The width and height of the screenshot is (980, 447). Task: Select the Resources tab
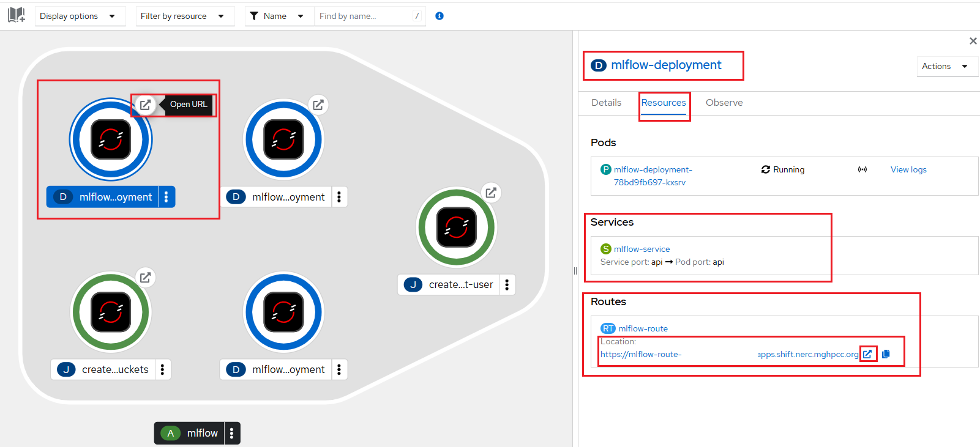click(x=664, y=103)
